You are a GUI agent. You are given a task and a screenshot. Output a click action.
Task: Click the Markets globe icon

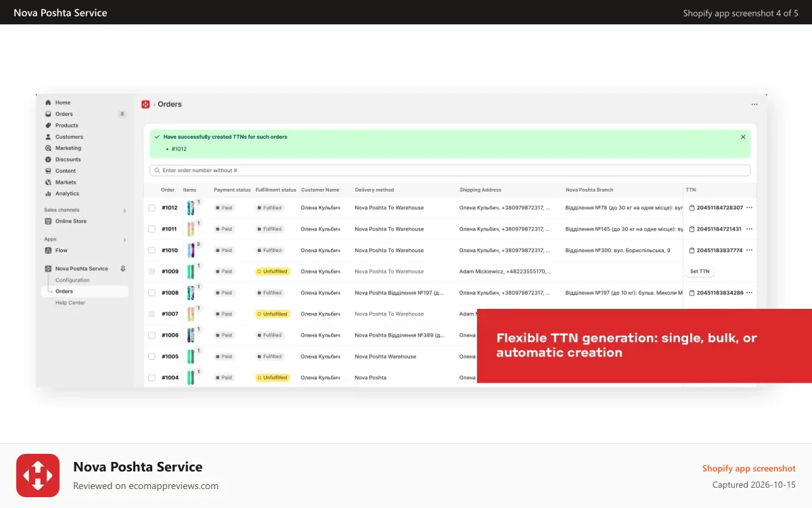(x=48, y=182)
